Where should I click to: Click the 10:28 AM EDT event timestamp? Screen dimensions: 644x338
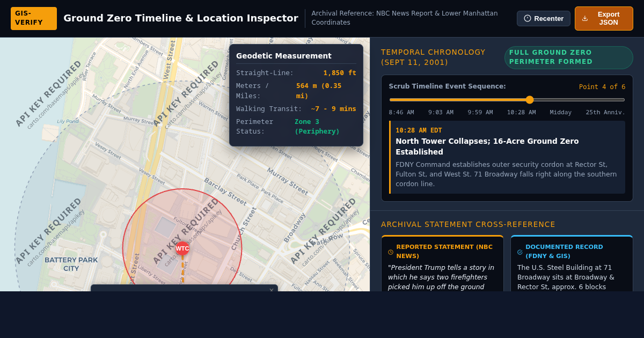point(419,130)
